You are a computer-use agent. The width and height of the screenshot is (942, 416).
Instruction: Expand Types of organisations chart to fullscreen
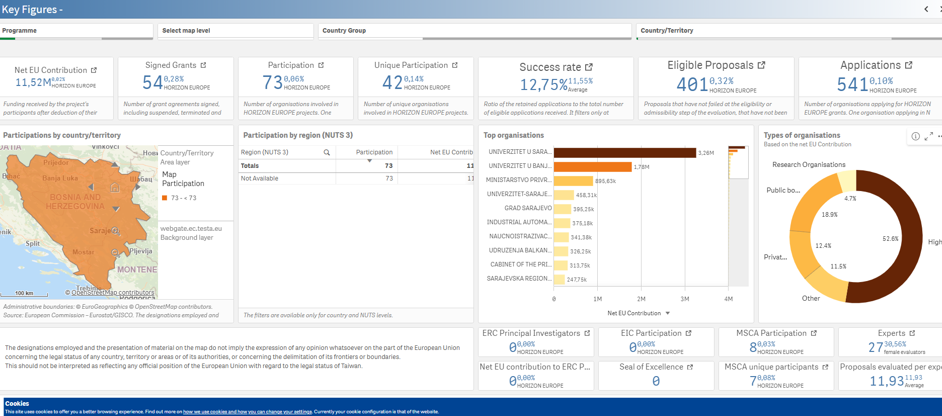tap(928, 136)
